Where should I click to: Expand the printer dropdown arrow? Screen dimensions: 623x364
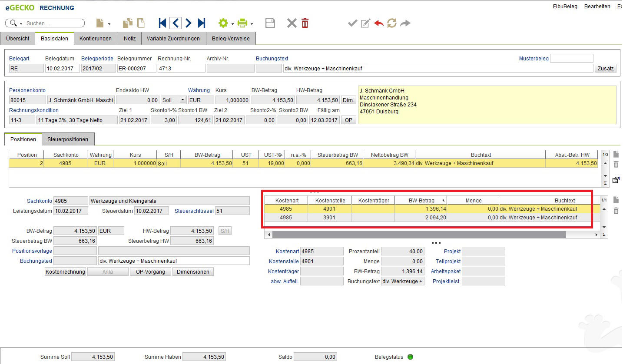click(252, 24)
